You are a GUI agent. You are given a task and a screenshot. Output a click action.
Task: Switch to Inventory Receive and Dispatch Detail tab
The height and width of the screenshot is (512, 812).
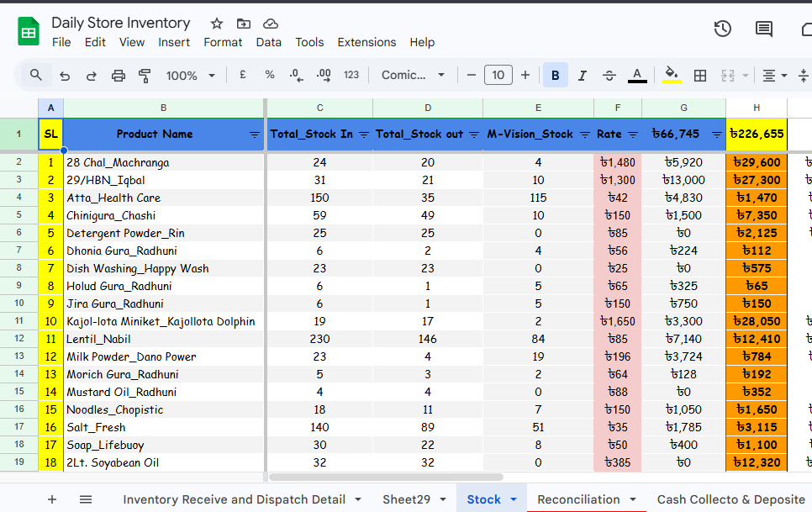pos(234,499)
